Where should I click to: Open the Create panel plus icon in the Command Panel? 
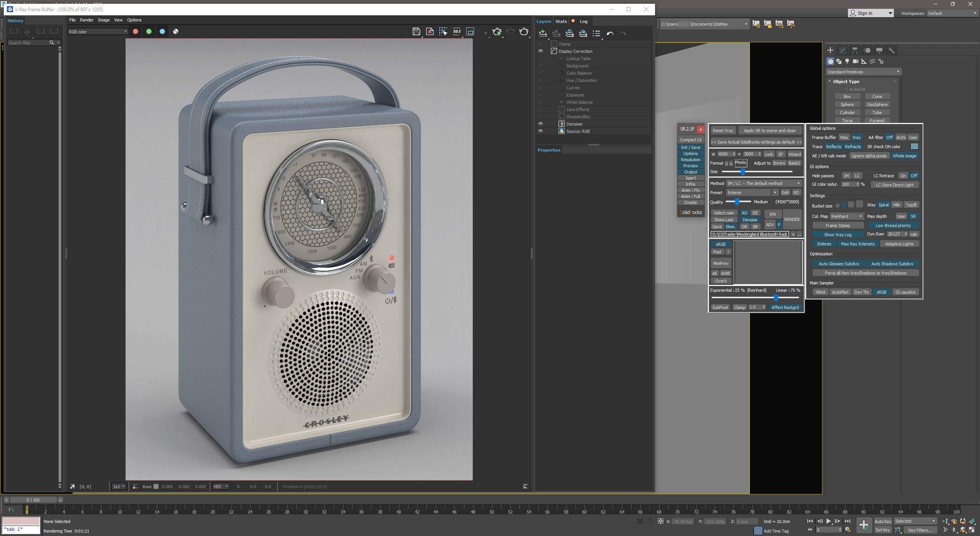tap(830, 51)
